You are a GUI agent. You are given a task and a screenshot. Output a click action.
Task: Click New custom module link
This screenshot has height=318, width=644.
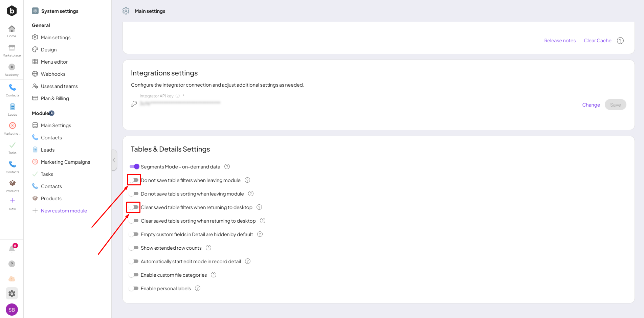pos(64,211)
